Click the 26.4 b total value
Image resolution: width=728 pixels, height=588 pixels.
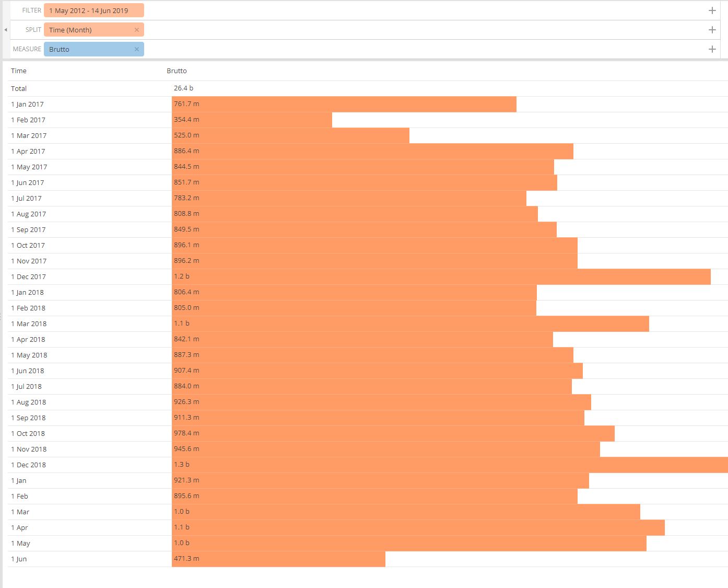[x=183, y=88]
